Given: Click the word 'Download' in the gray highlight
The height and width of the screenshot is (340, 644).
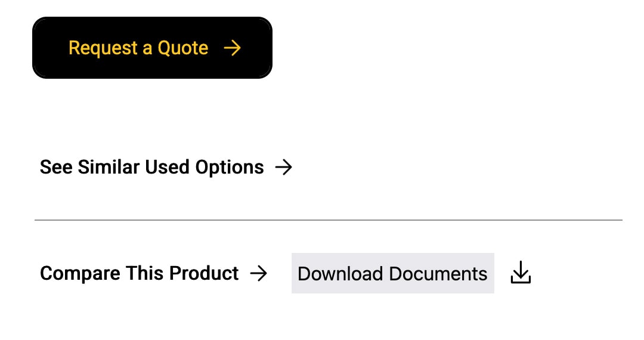Looking at the screenshot, I should point(340,274).
